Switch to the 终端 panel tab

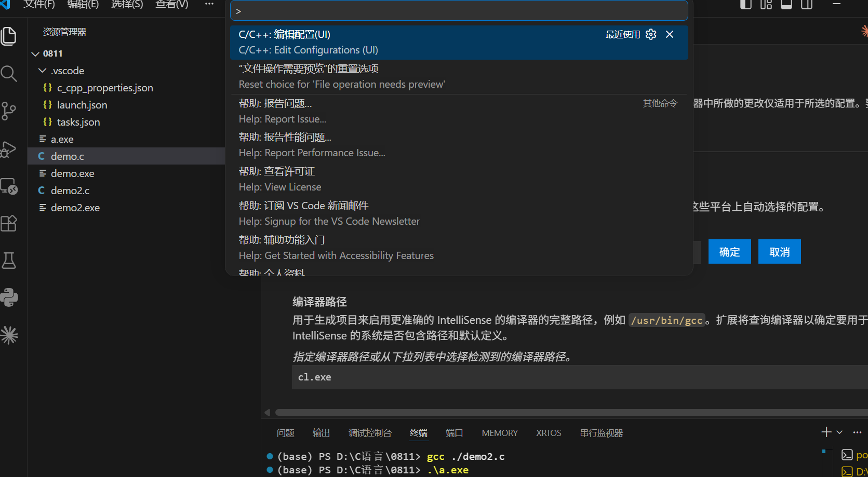point(419,433)
